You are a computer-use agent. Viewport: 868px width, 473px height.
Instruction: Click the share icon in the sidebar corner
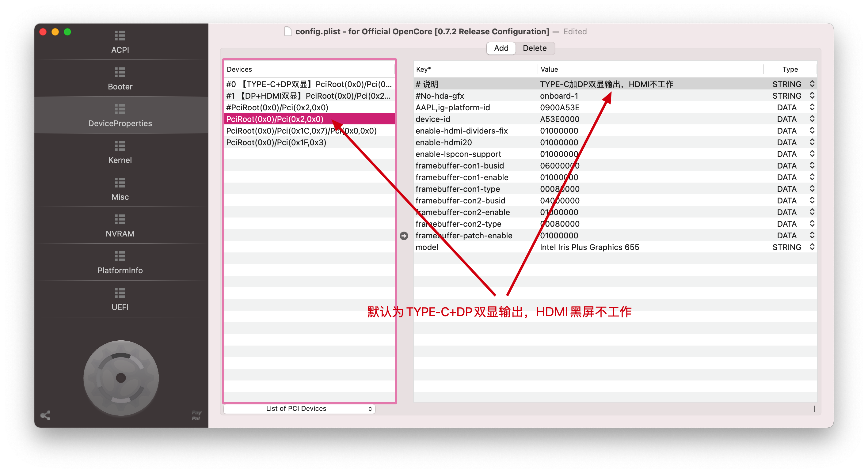pos(45,415)
